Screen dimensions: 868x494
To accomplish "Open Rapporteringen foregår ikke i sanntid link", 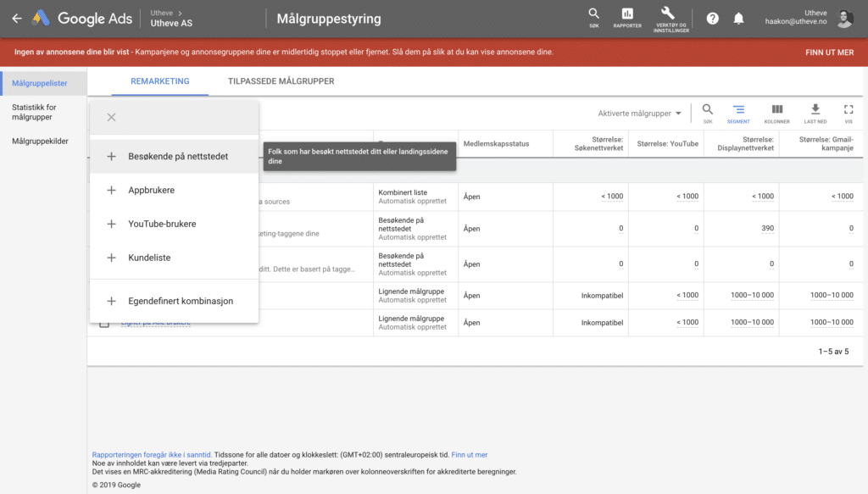I will click(152, 455).
